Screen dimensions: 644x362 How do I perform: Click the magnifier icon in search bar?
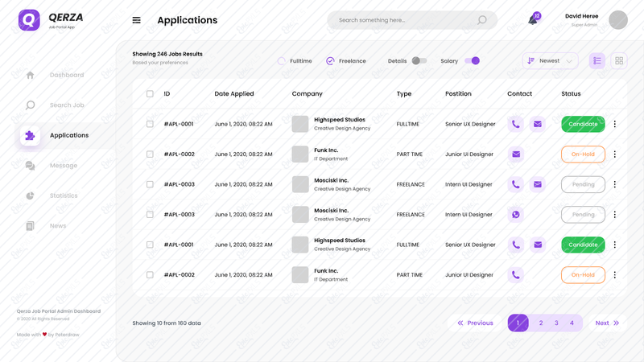click(482, 20)
